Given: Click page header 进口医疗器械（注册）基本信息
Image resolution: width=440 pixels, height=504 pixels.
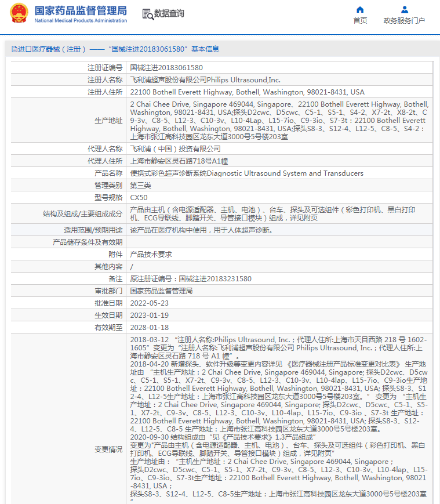Looking at the screenshot, I should click(x=115, y=49).
